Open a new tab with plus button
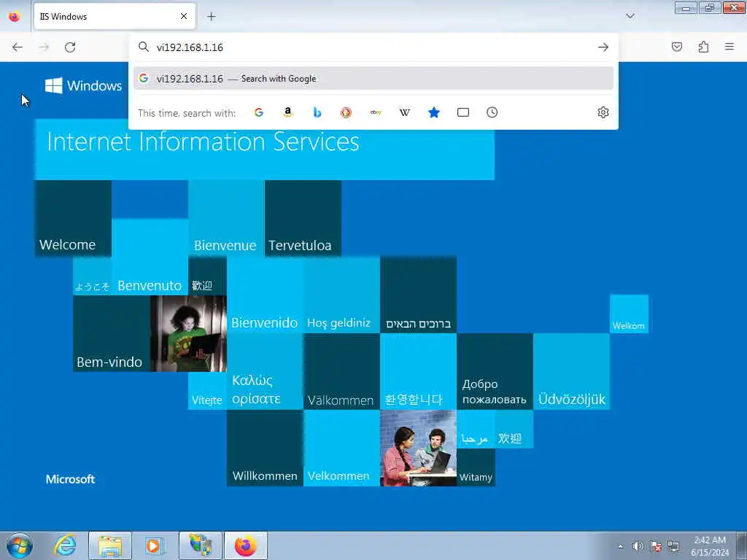The image size is (747, 560). [x=211, y=16]
